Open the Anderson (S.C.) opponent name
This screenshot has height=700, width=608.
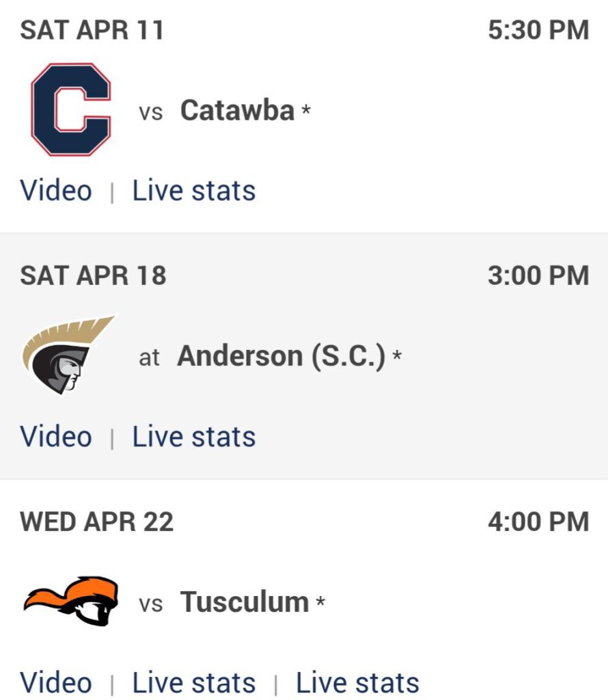tap(281, 356)
